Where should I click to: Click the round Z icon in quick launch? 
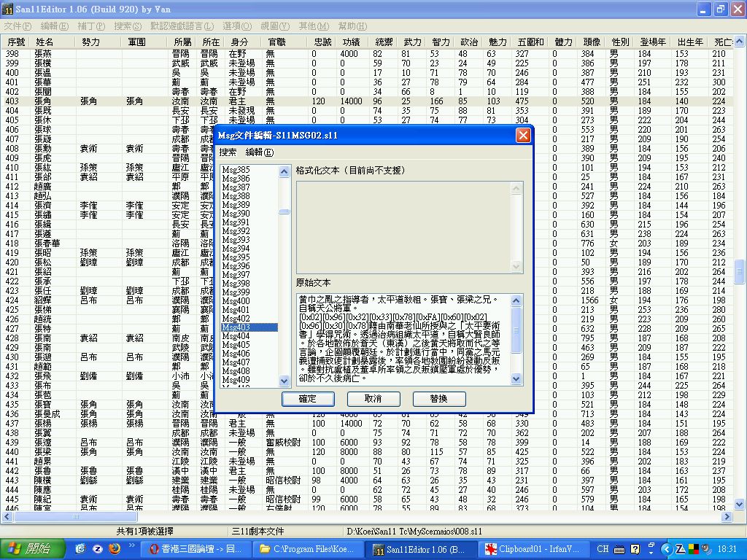pos(98,549)
